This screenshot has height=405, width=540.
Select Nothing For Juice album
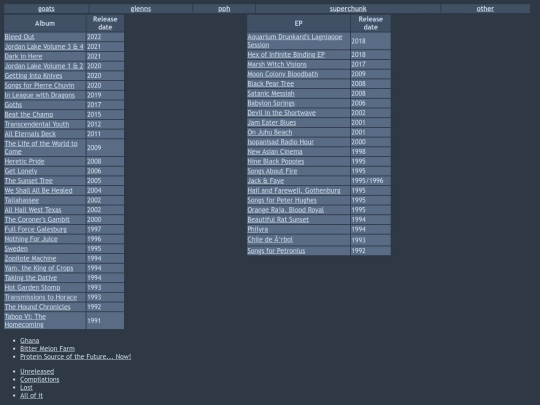(x=31, y=239)
